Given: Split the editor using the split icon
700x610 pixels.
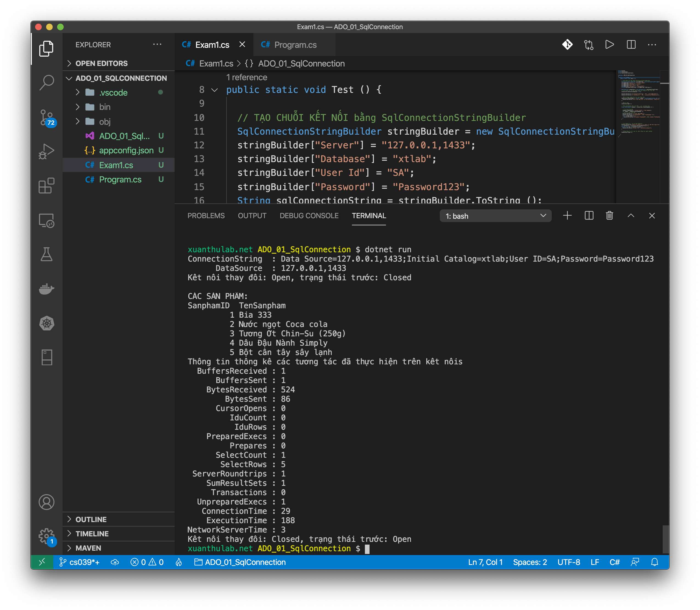Looking at the screenshot, I should pyautogui.click(x=631, y=45).
